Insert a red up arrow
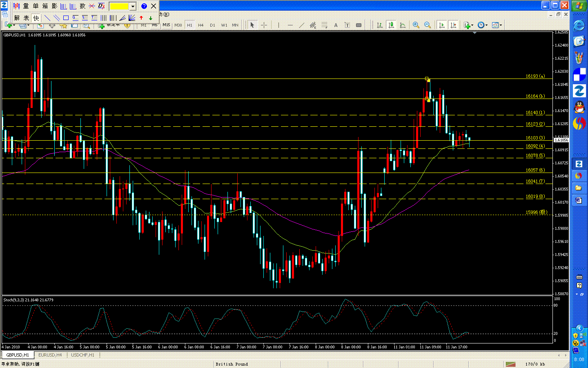Viewport: 588px width, 368px height. click(x=141, y=18)
